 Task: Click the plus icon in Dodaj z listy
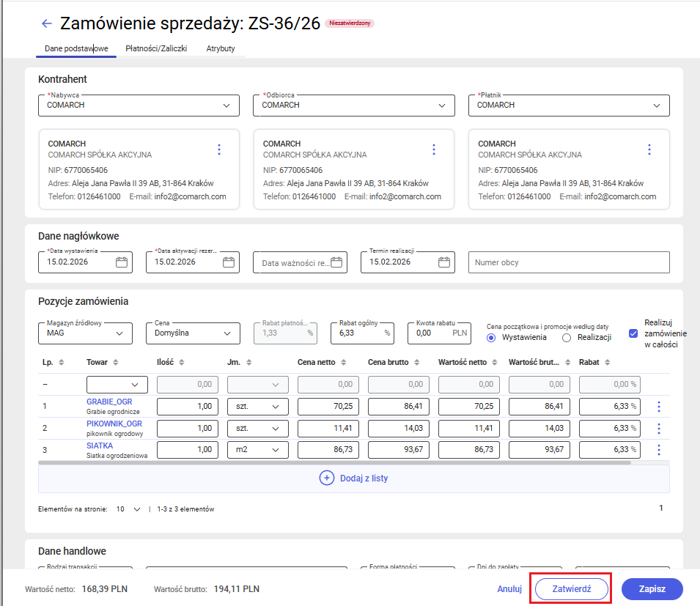[x=328, y=477]
